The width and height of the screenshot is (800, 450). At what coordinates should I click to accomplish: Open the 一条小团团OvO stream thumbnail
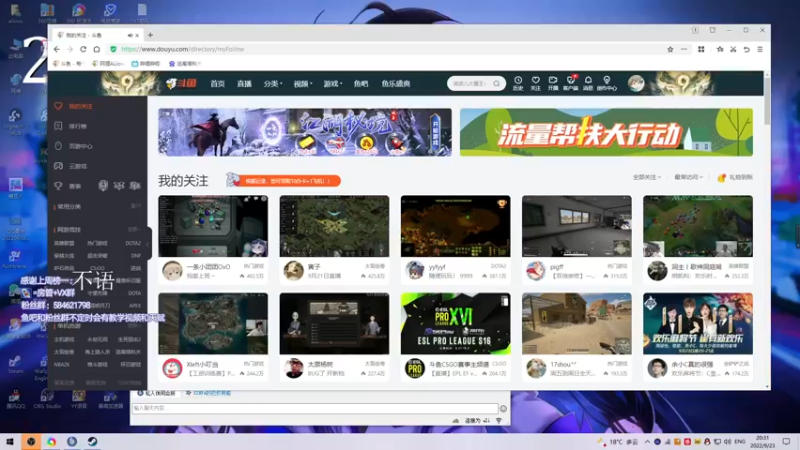tap(213, 226)
